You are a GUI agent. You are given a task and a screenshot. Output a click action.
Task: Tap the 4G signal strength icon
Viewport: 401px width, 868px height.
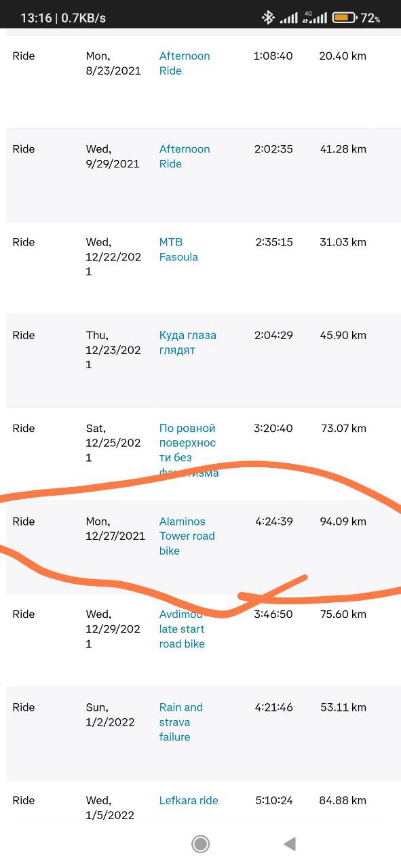[x=314, y=18]
